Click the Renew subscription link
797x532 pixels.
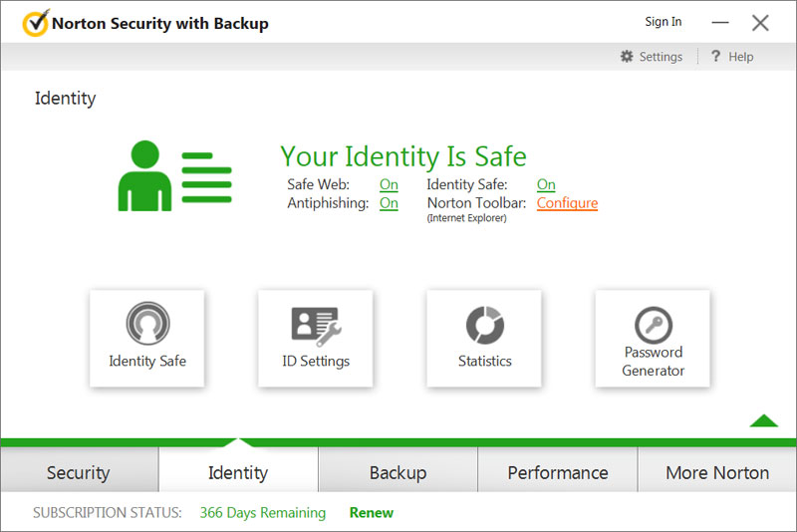coord(371,513)
